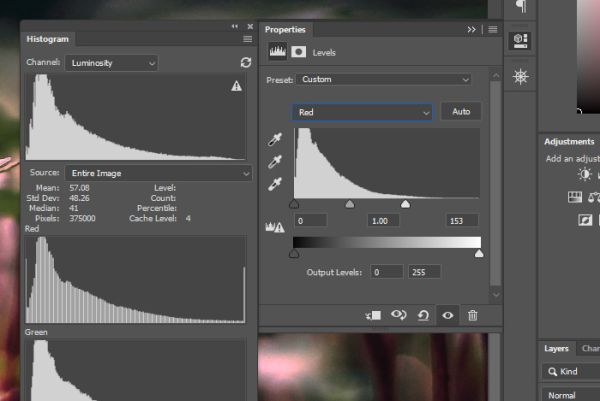Click the histogram cached data warning triangle
600x401 pixels.
[236, 86]
